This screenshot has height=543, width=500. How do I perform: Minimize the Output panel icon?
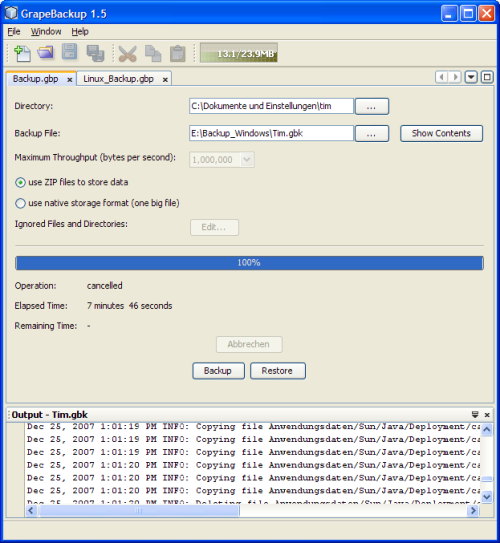pyautogui.click(x=475, y=414)
